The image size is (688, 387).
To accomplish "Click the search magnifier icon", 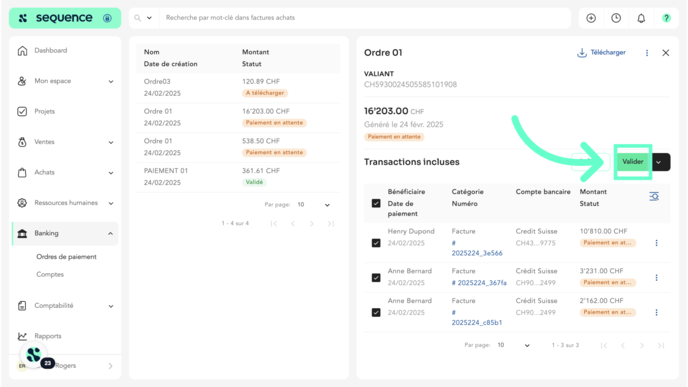I will [x=137, y=18].
